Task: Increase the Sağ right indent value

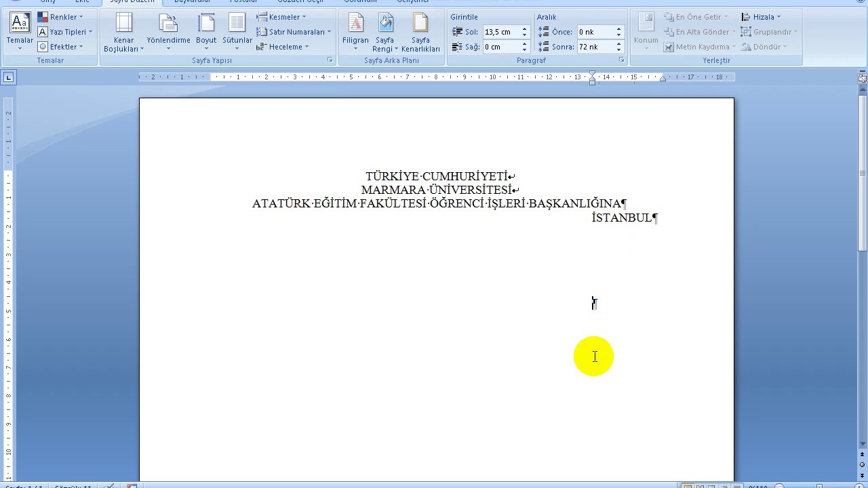Action: pos(524,44)
